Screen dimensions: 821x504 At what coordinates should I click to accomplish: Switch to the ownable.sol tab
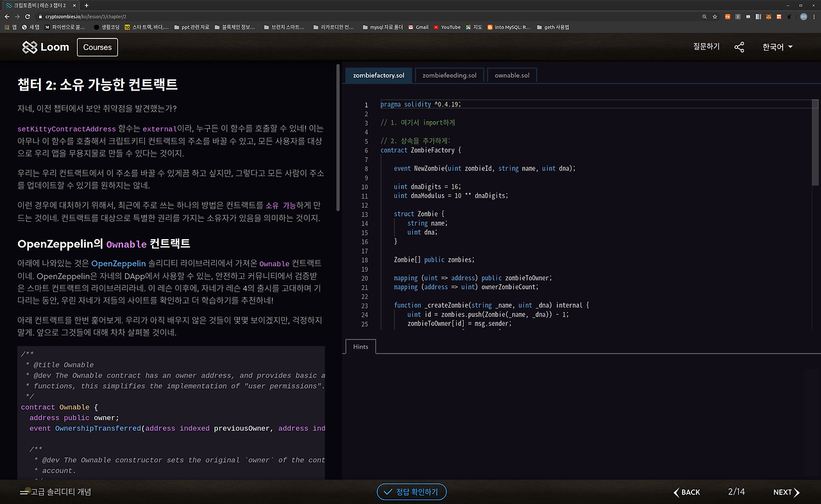pyautogui.click(x=512, y=75)
